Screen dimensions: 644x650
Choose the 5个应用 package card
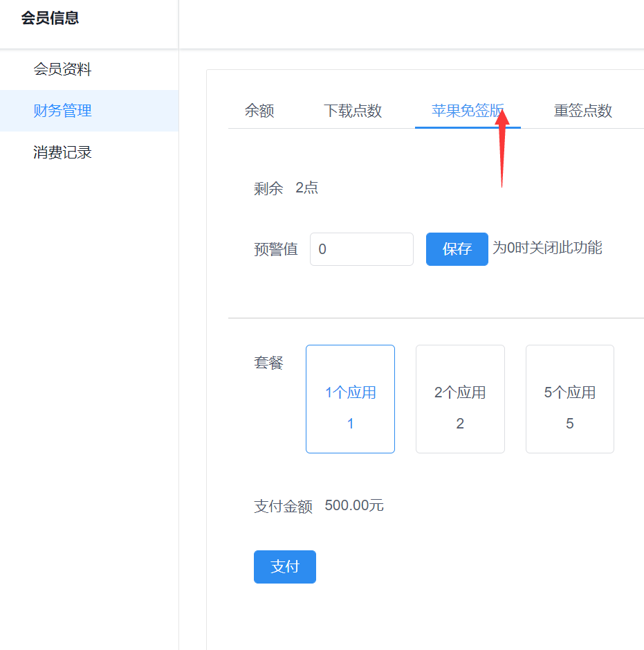point(570,399)
